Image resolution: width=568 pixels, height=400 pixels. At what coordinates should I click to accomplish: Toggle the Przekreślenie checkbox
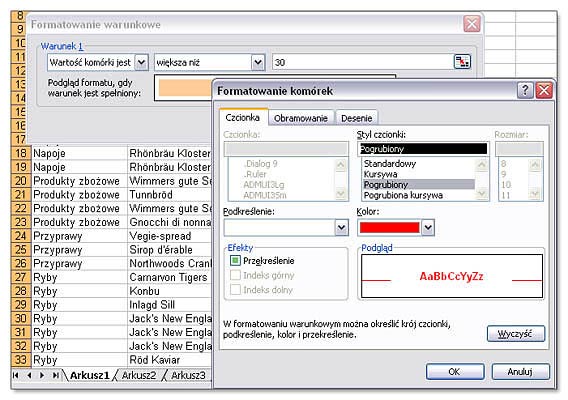pyautogui.click(x=235, y=261)
